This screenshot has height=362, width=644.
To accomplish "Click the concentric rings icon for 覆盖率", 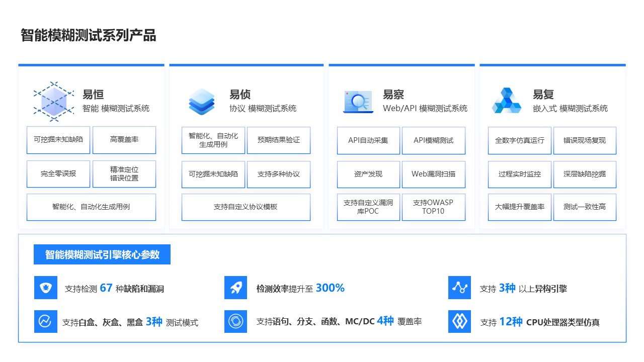I will tap(235, 321).
